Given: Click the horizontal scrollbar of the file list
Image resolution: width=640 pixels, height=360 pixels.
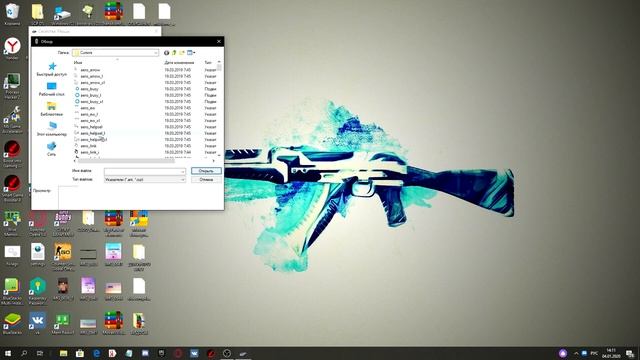Looking at the screenshot, I should click(127, 161).
